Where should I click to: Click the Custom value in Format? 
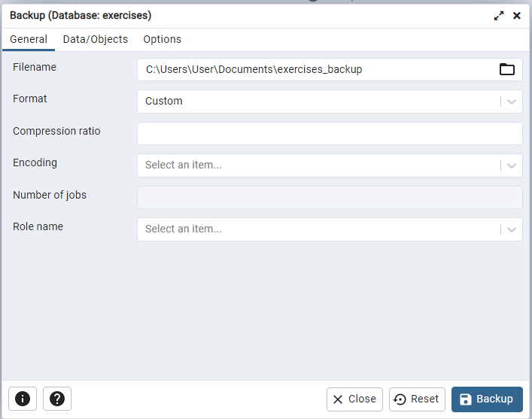(164, 102)
